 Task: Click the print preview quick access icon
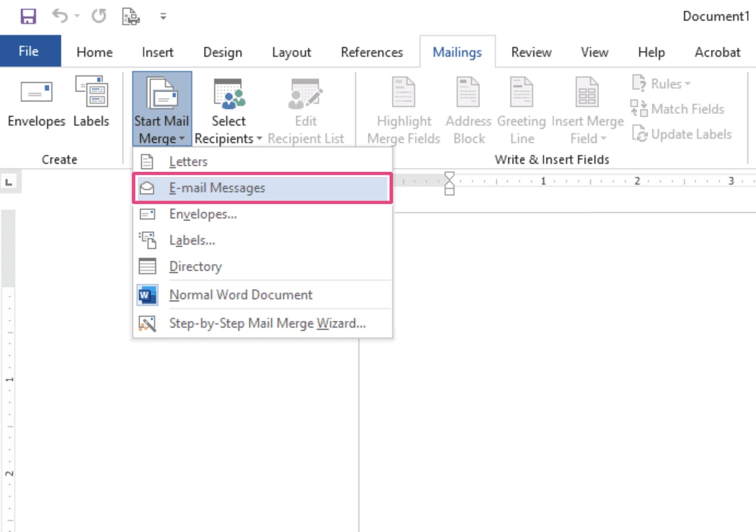(x=131, y=17)
